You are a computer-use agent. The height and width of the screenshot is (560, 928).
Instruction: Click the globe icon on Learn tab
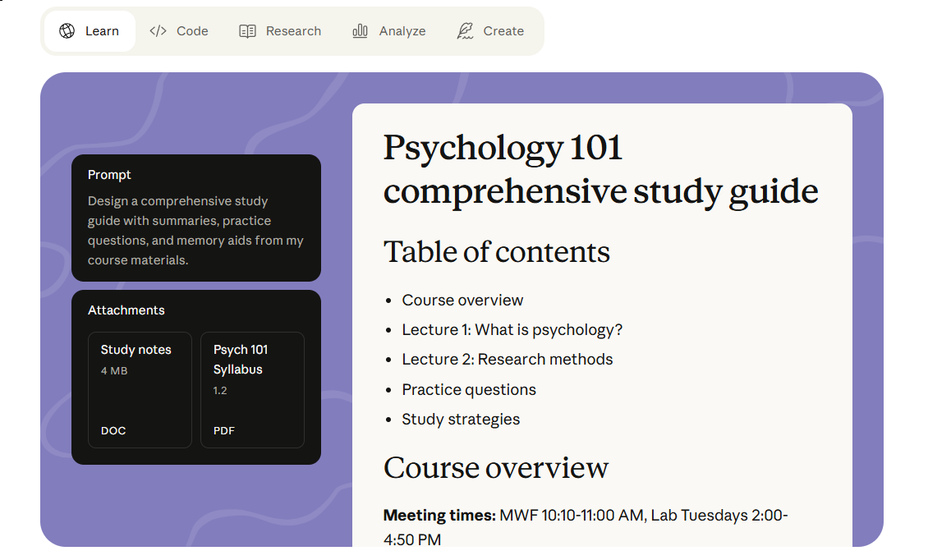[x=67, y=31]
